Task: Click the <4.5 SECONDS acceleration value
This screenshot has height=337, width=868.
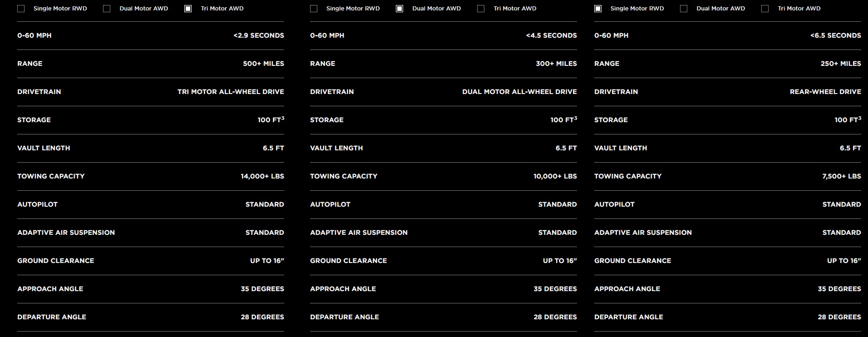Action: click(x=552, y=35)
